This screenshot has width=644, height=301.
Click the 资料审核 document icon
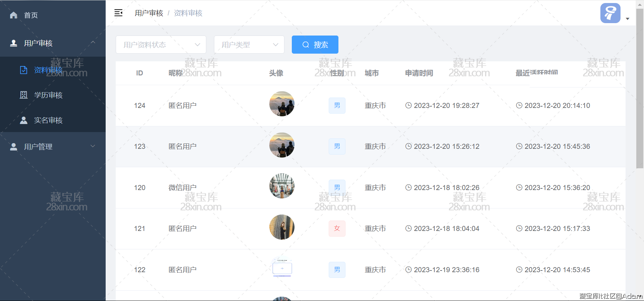pyautogui.click(x=23, y=70)
